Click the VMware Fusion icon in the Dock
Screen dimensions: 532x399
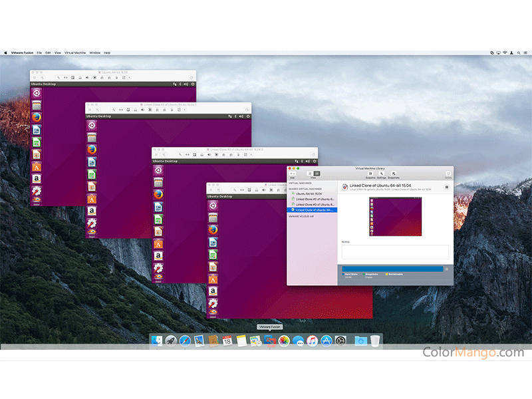(x=269, y=340)
